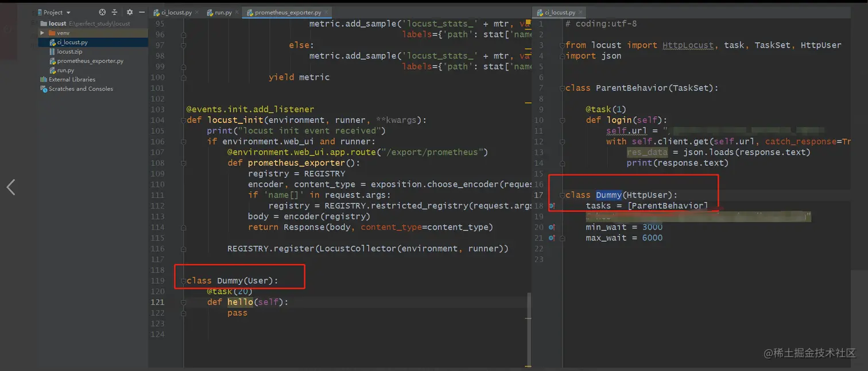Click line number 17 in right gutter
868x371 pixels.
538,195
